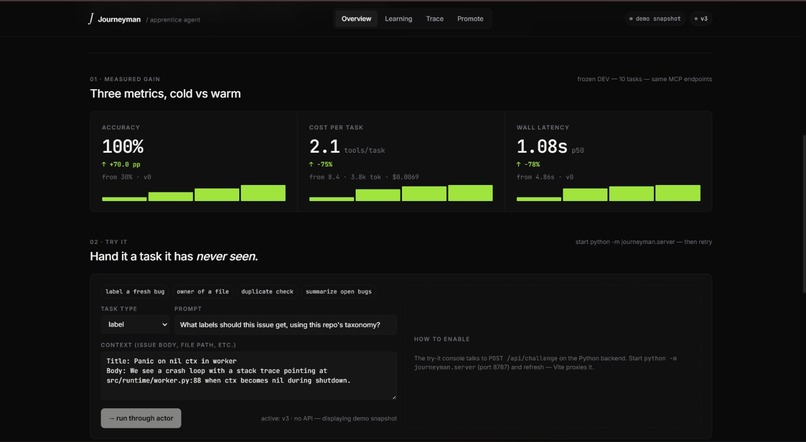Click the 'run through actor' button

pyautogui.click(x=141, y=418)
